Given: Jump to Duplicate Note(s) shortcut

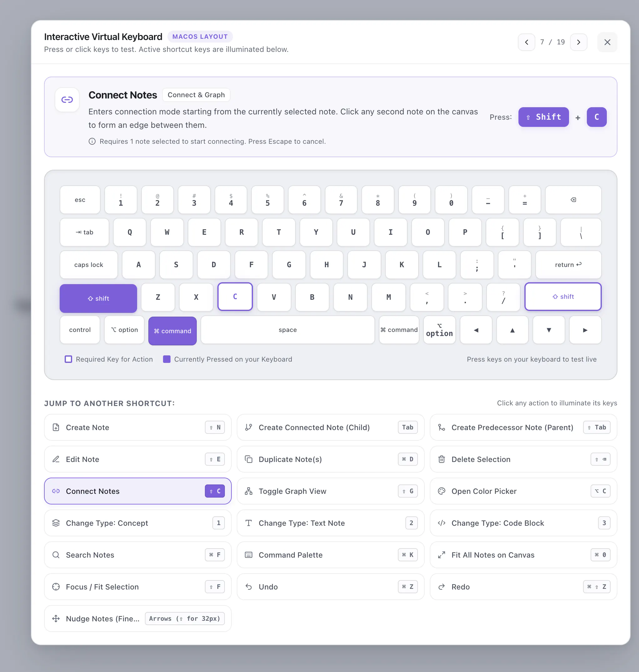Looking at the screenshot, I should (330, 459).
